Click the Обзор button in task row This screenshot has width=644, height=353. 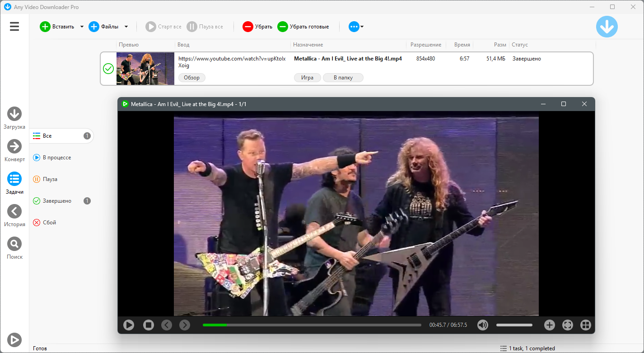(192, 78)
